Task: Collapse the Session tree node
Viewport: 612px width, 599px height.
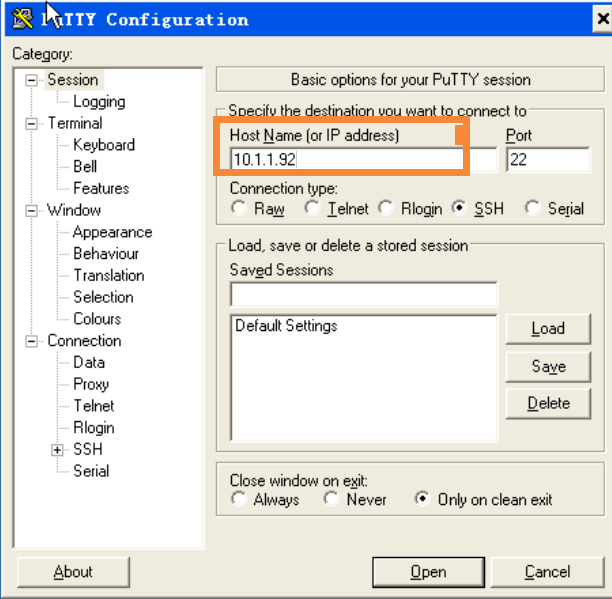Action: pyautogui.click(x=31, y=80)
